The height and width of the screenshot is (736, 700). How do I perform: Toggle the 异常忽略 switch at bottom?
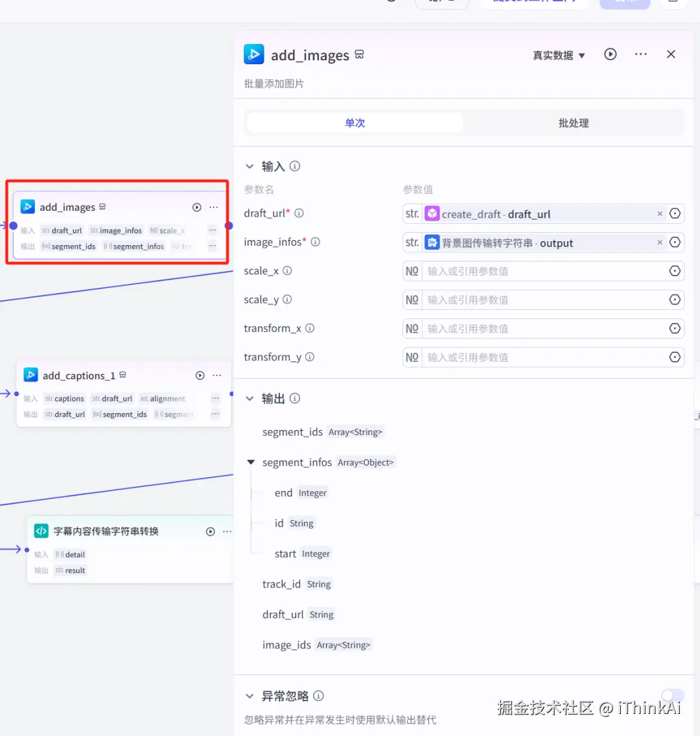coord(672,695)
